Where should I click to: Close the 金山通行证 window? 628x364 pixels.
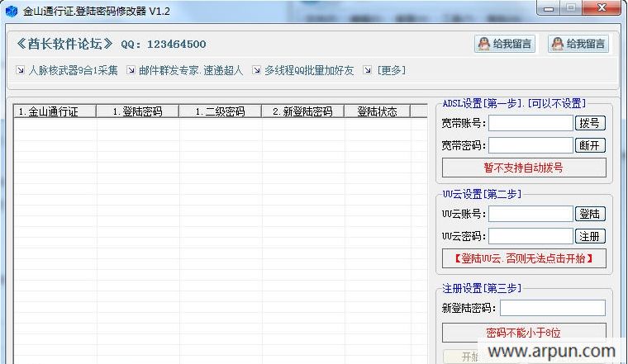pyautogui.click(x=602, y=8)
